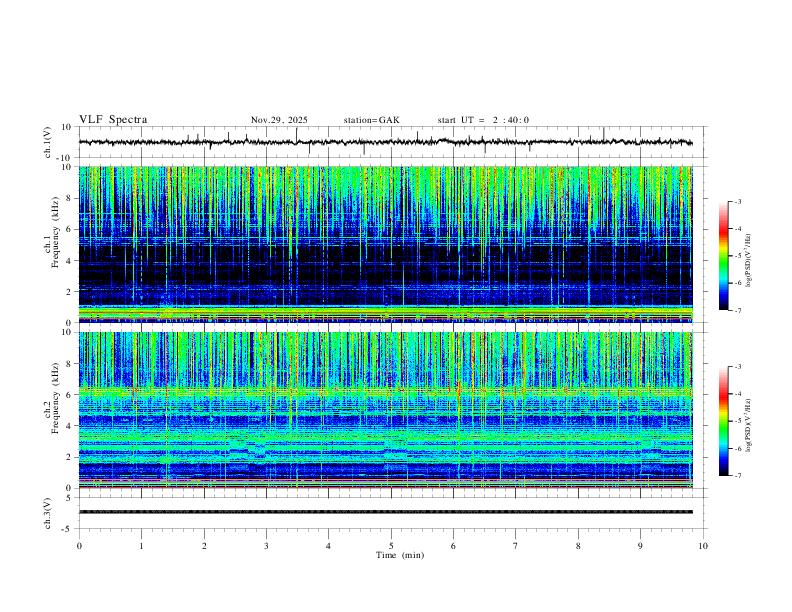
Task: Click the "8" kHz tick on the ch.2 frequency axis
Action: (70, 364)
